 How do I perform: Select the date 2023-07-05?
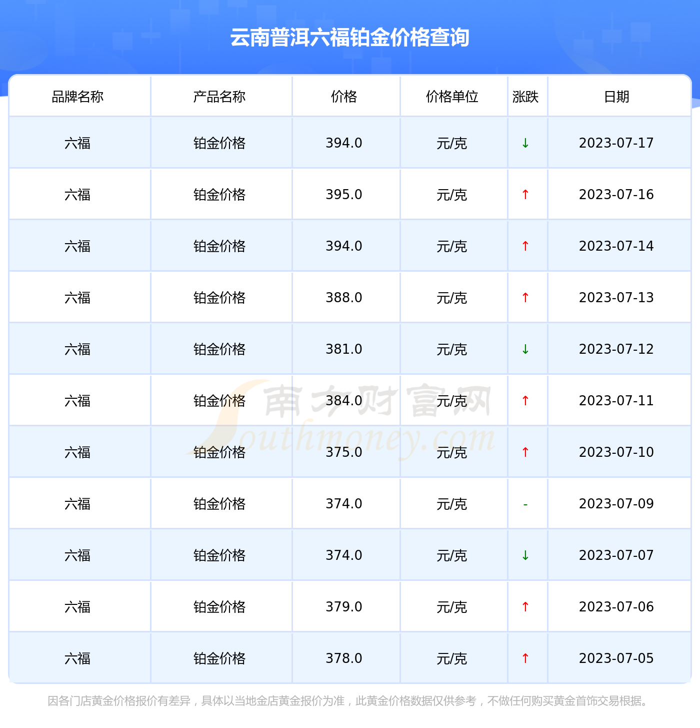tap(616, 658)
